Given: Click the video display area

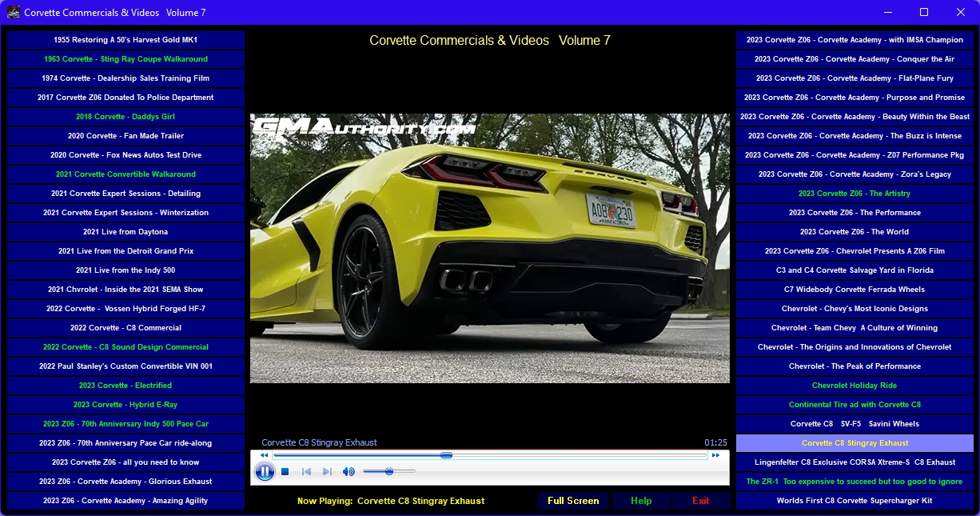Looking at the screenshot, I should point(490,248).
